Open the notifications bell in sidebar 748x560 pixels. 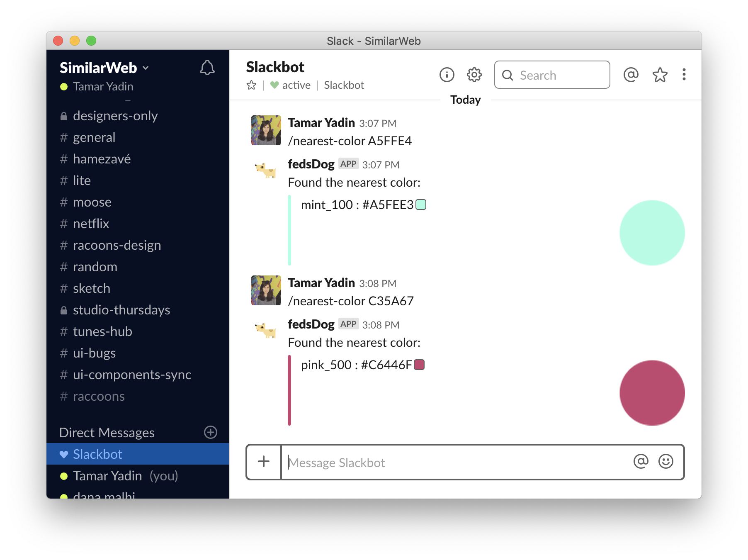(207, 68)
